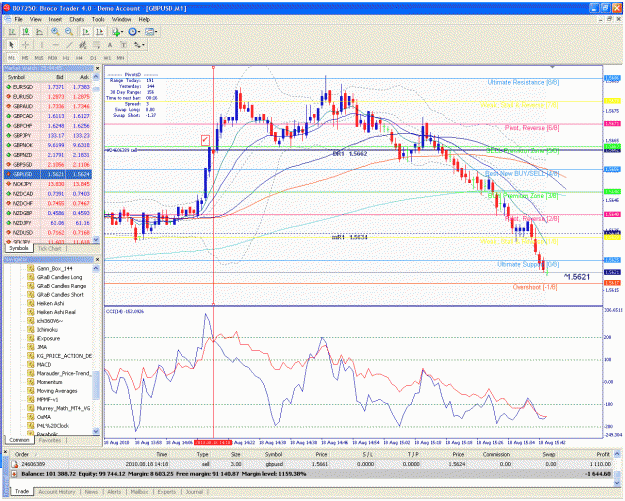Select the text label tool

pos(124,45)
